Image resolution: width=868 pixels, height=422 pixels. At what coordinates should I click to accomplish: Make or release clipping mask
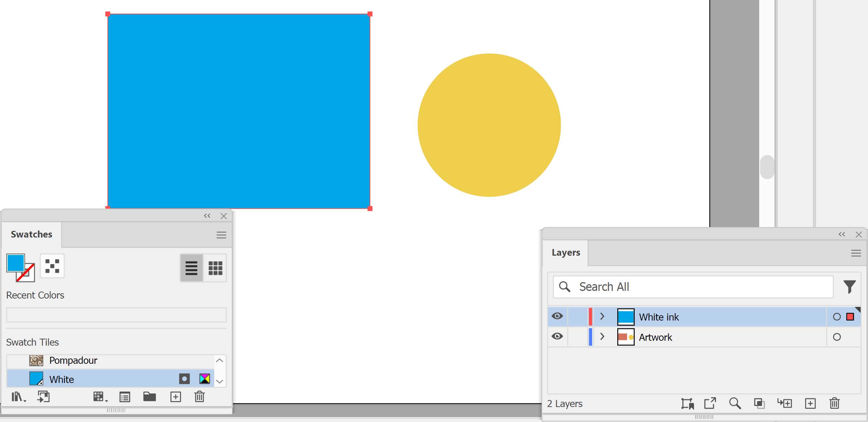click(759, 404)
